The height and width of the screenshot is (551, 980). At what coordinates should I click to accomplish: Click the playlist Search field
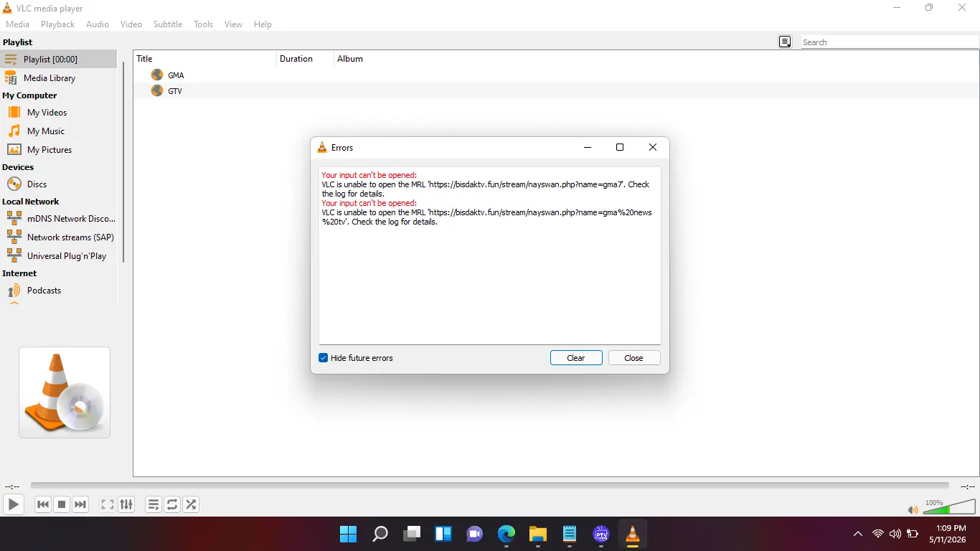890,42
